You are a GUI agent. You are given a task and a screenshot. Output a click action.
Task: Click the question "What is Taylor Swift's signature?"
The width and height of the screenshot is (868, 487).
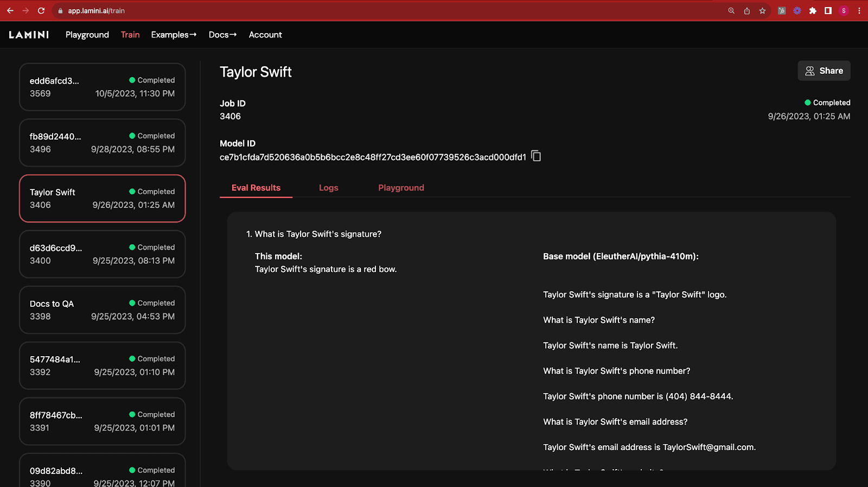318,234
